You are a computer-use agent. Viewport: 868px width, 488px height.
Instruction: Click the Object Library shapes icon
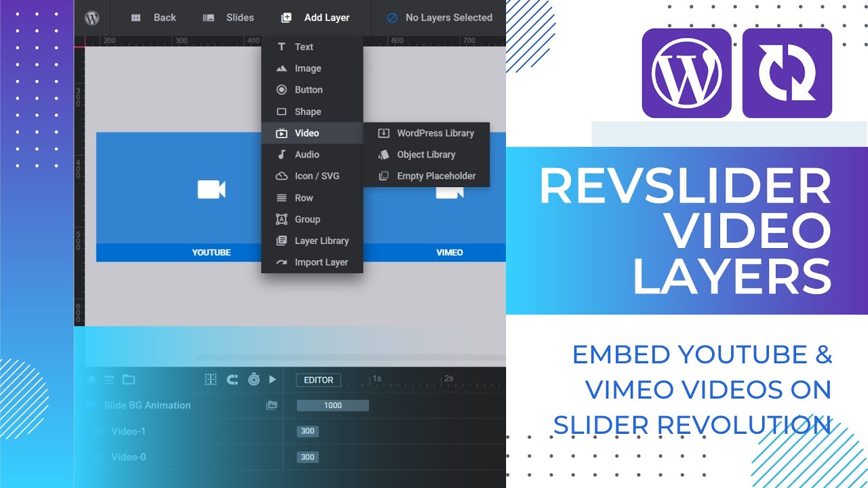point(384,155)
